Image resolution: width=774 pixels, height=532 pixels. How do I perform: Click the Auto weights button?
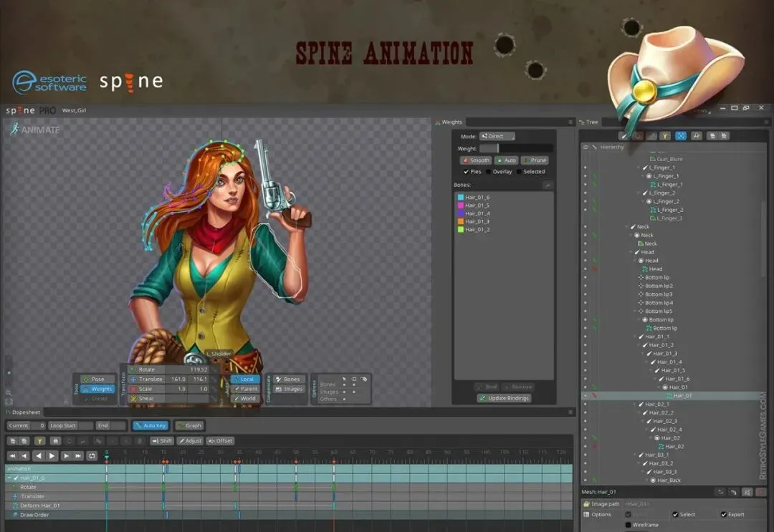(x=507, y=160)
